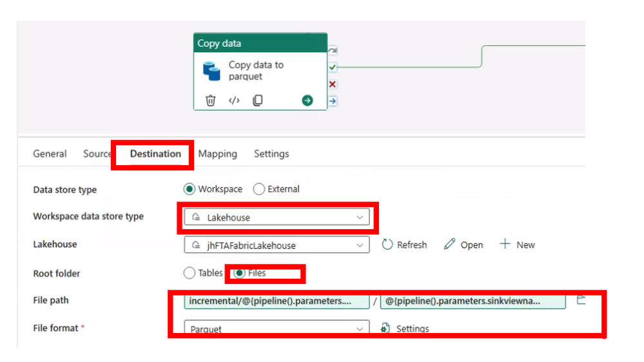644x362 pixels.
Task: Open the Settings tab
Action: [x=271, y=154]
